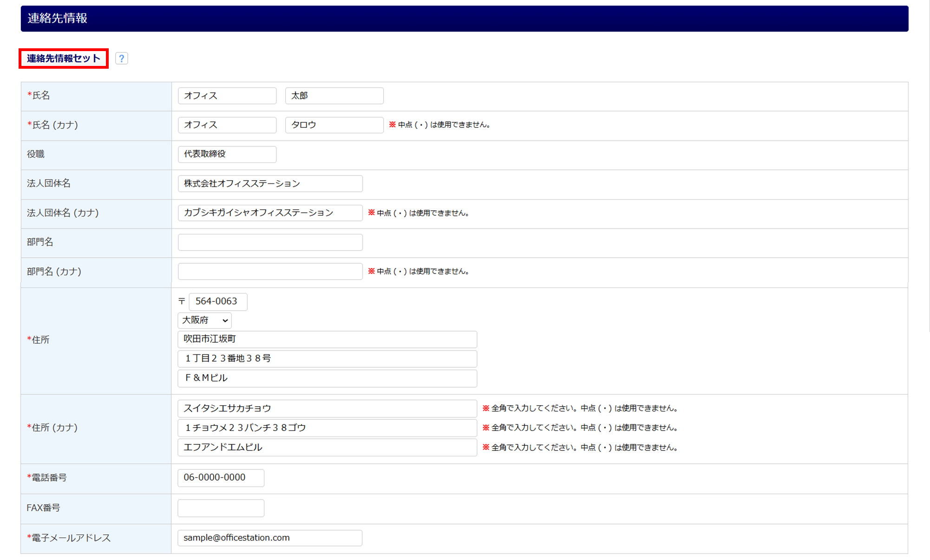930x560 pixels.
Task: Click the 法人団体名 field with 株式会社オフィスステーション
Action: 270,183
